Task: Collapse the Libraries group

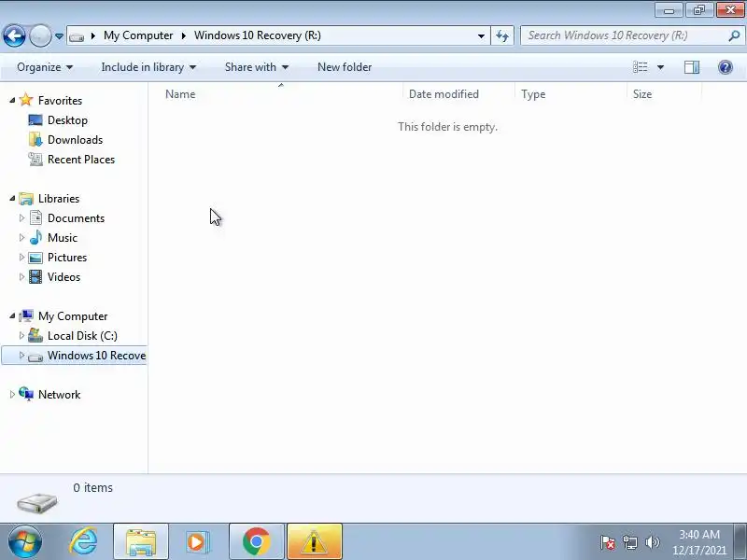Action: 12,198
